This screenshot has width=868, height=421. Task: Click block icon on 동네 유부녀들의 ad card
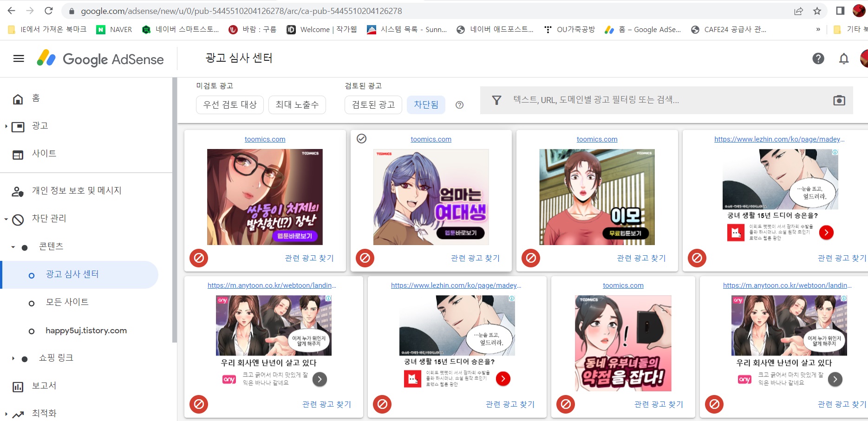coord(566,404)
